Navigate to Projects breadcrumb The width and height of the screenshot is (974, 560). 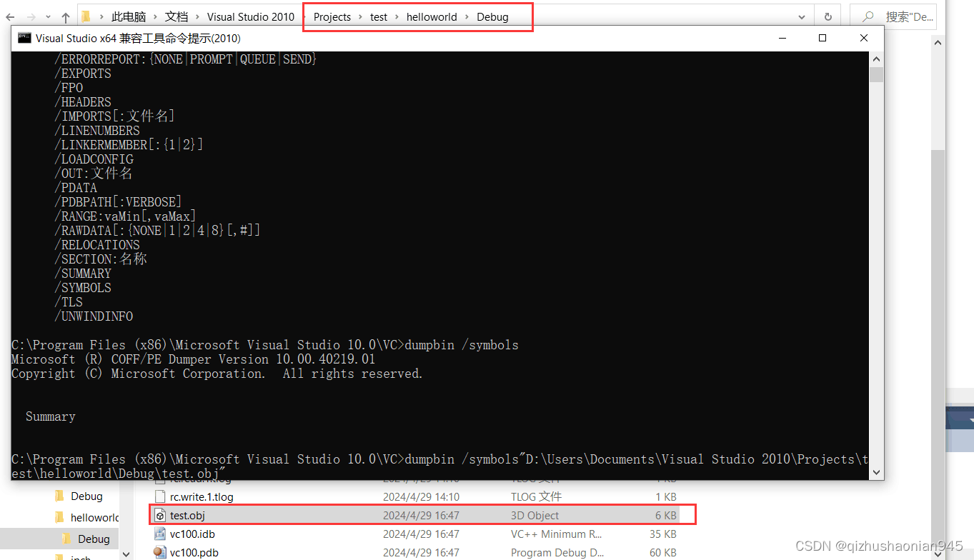[332, 16]
